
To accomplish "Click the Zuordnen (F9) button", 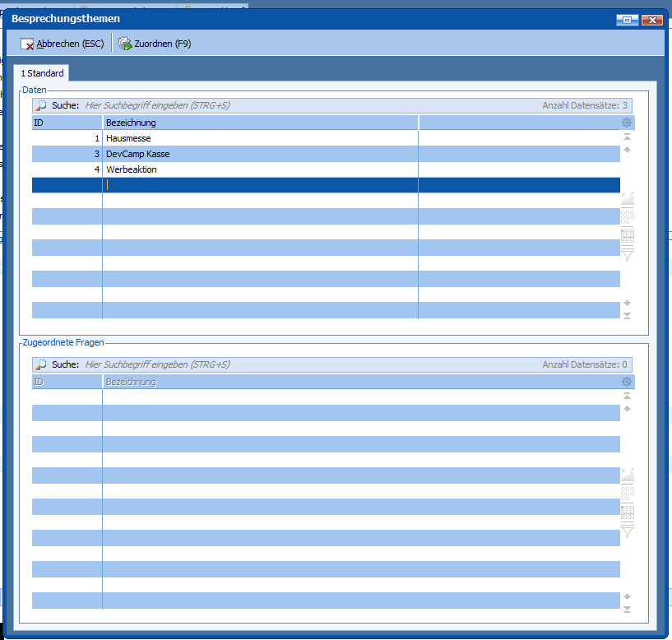I will click(x=155, y=44).
